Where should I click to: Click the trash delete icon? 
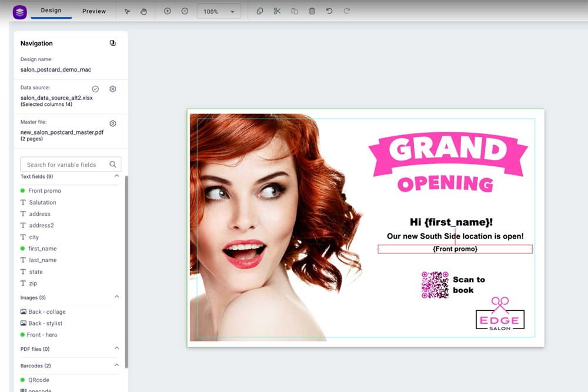pyautogui.click(x=312, y=11)
